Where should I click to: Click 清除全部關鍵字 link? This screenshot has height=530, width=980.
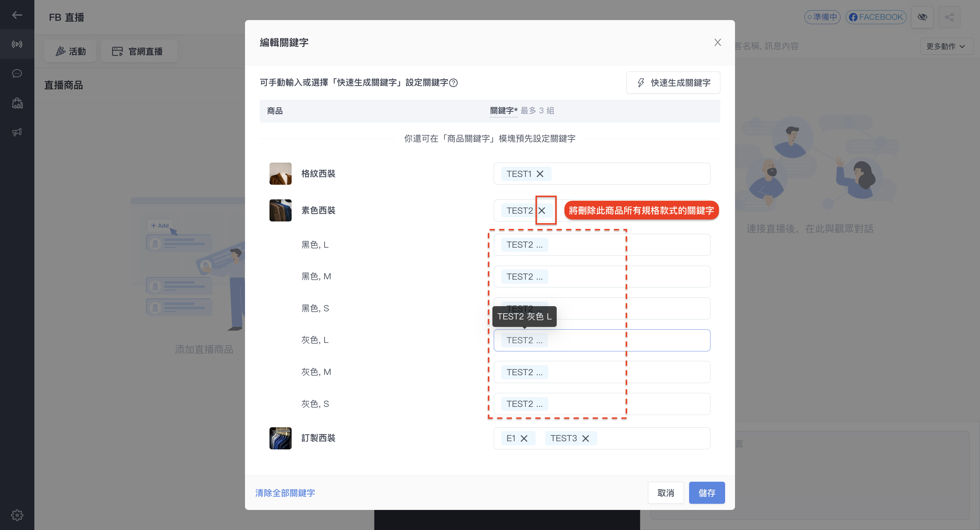[285, 493]
